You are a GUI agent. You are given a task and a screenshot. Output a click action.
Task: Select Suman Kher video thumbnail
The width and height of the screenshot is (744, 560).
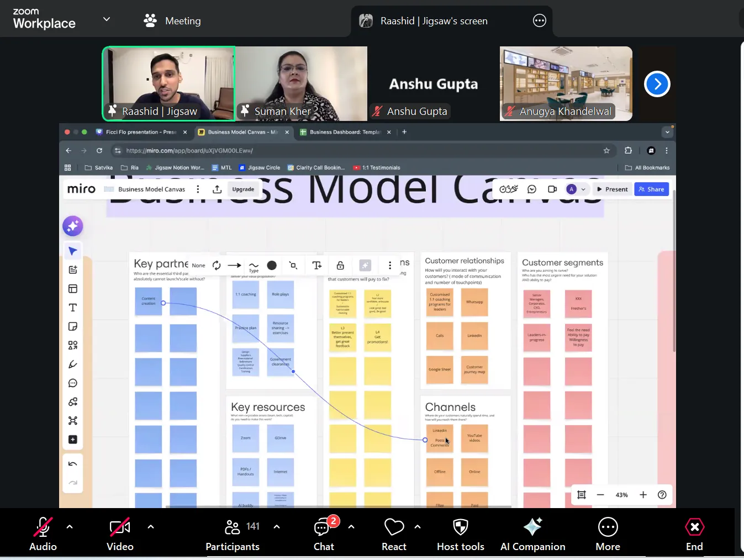[x=301, y=83]
